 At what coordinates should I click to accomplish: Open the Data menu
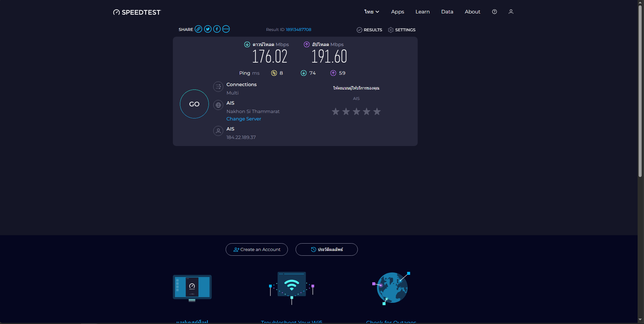click(447, 12)
